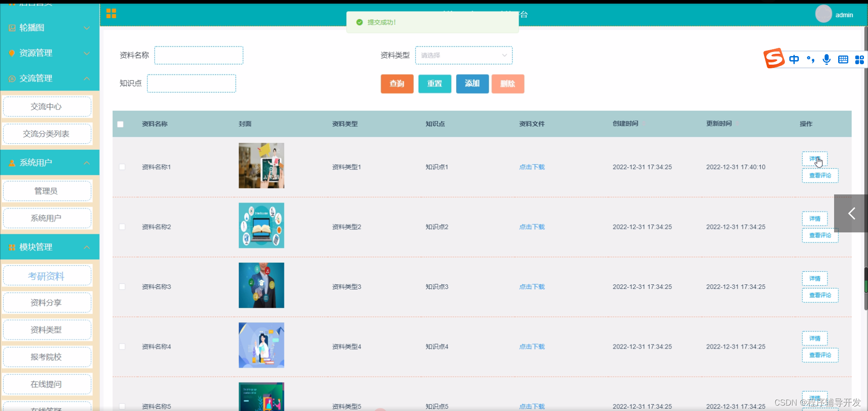
Task: Click 知识点4 cell text
Action: pyautogui.click(x=437, y=347)
